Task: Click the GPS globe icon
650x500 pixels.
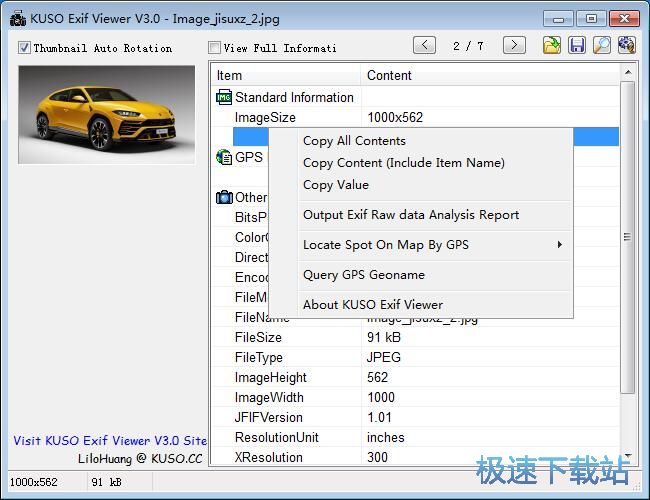Action: pos(224,157)
